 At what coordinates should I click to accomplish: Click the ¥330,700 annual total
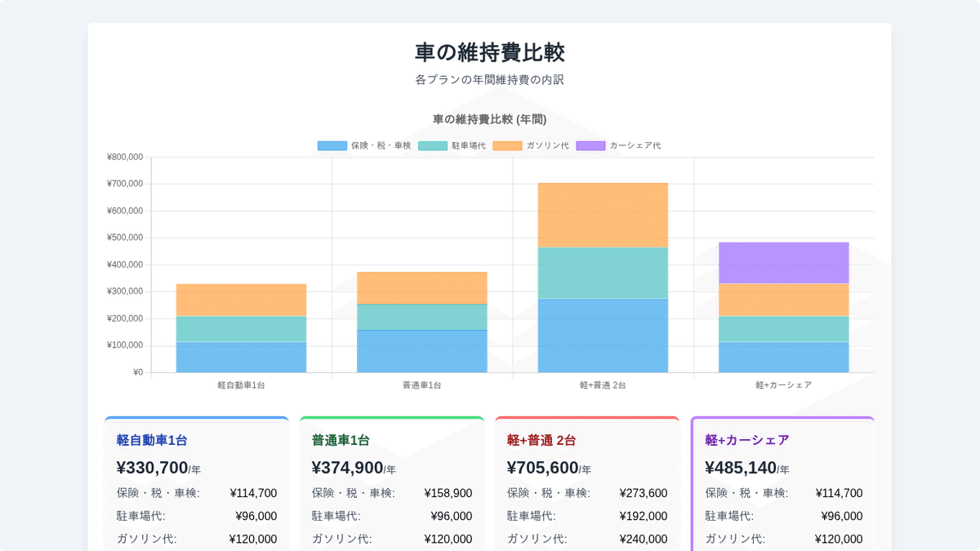click(x=152, y=468)
